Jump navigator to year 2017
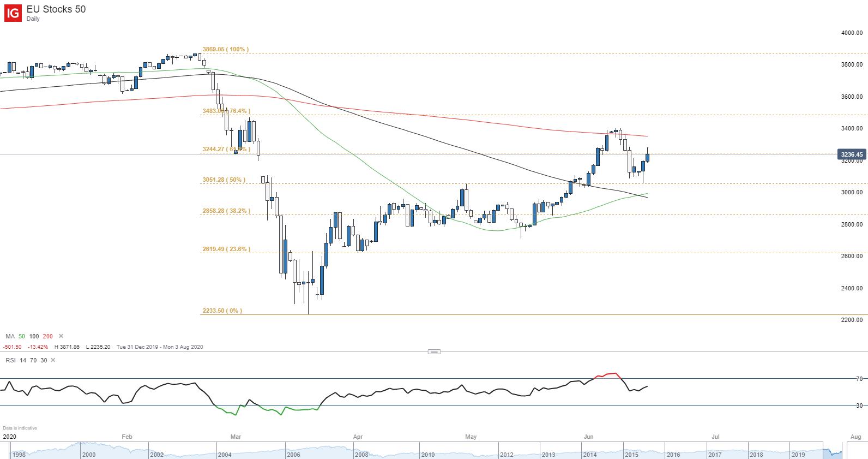This screenshot has height=459, width=868. 715,455
